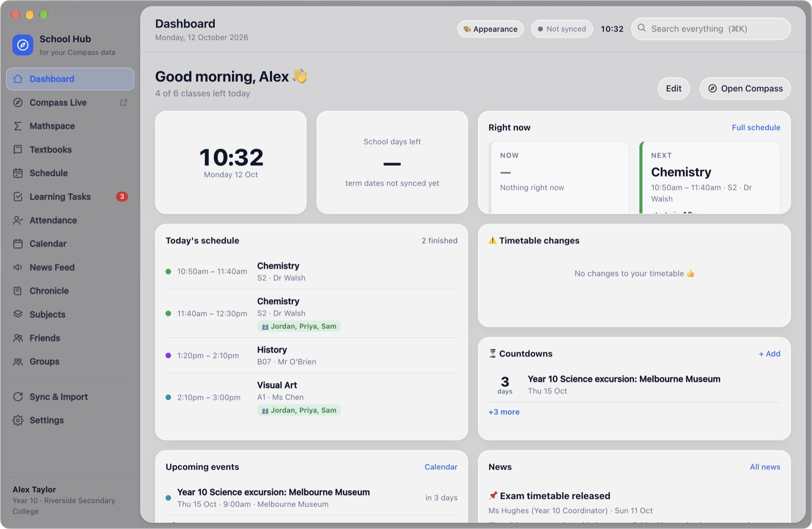The image size is (812, 529).
Task: Click the palette icon on Appearance button
Action: 467,29
